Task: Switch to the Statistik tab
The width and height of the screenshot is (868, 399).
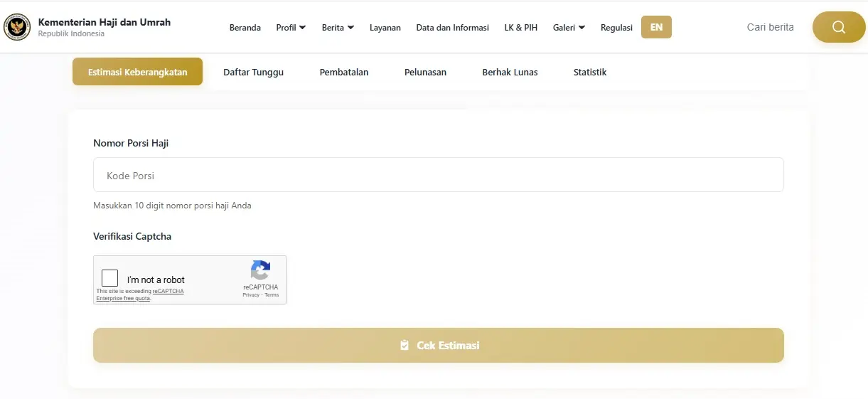Action: click(x=590, y=72)
